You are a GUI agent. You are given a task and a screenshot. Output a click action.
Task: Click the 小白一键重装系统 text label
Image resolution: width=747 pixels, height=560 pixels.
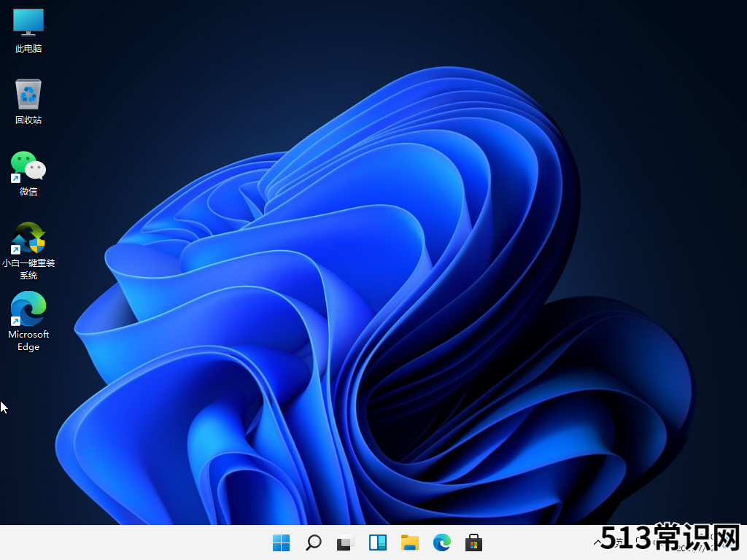28,269
